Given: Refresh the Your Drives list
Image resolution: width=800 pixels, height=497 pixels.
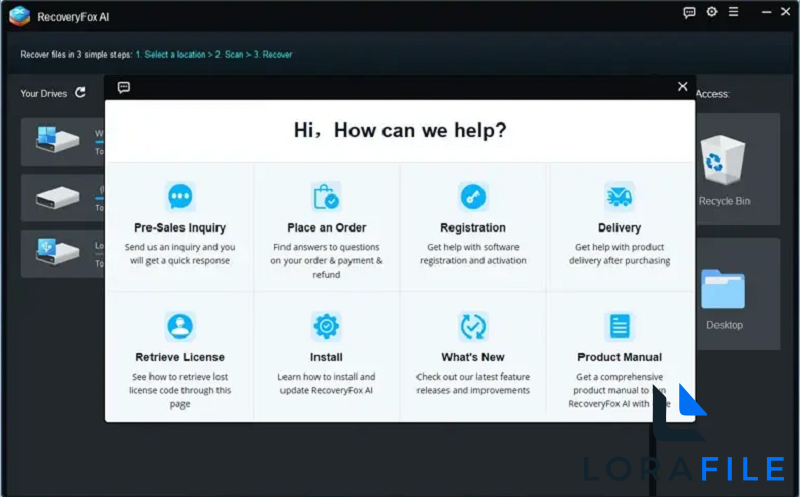Looking at the screenshot, I should [81, 92].
